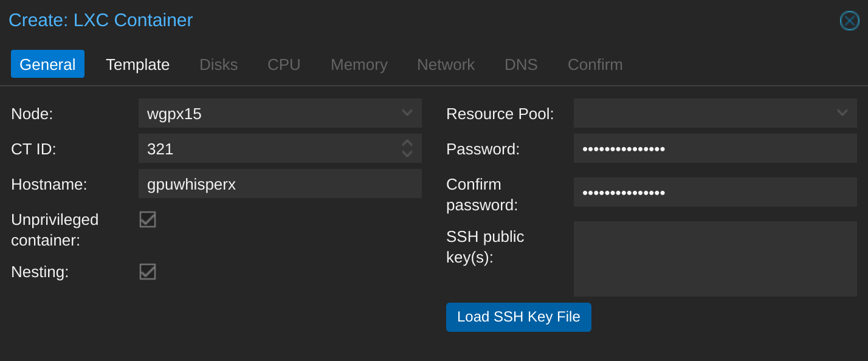The image size is (868, 361).
Task: Select the General tab
Action: pyautogui.click(x=47, y=64)
